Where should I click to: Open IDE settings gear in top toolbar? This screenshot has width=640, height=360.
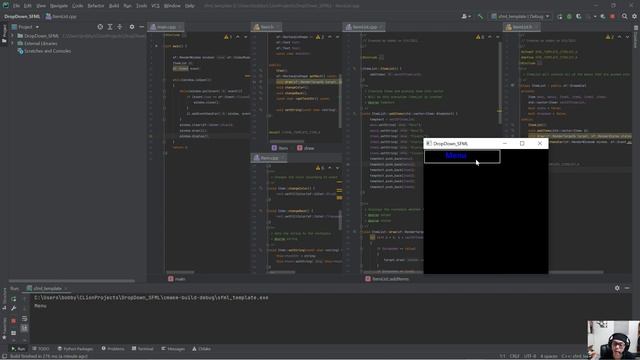coord(634,16)
